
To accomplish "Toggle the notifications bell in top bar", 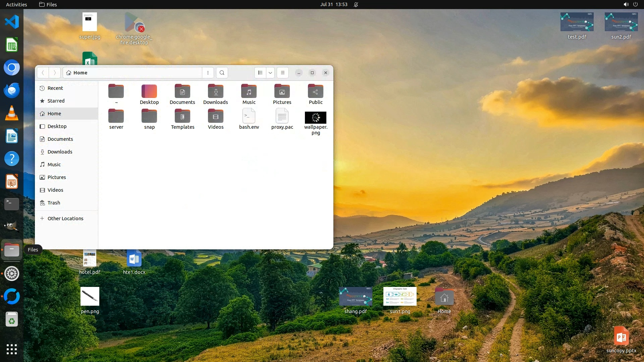I will point(356,4).
